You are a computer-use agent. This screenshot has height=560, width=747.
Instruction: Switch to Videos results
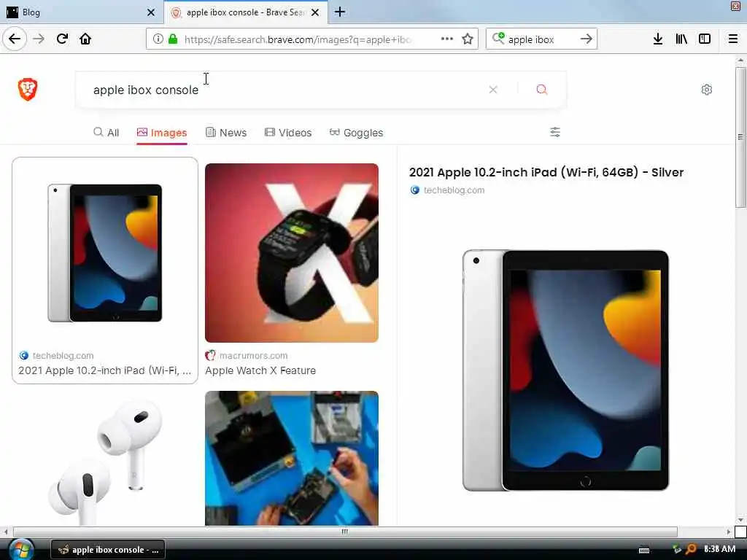click(x=288, y=133)
